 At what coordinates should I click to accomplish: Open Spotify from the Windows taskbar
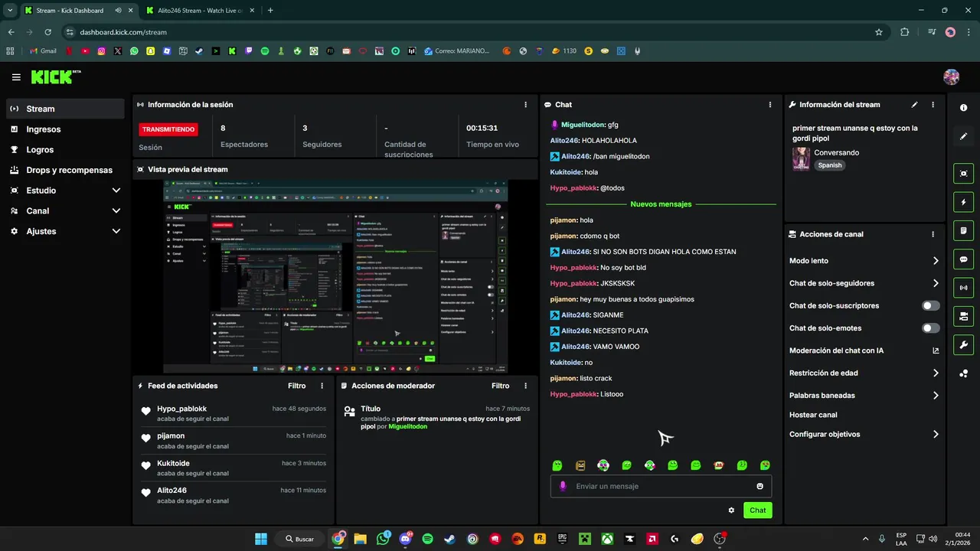[x=427, y=539]
